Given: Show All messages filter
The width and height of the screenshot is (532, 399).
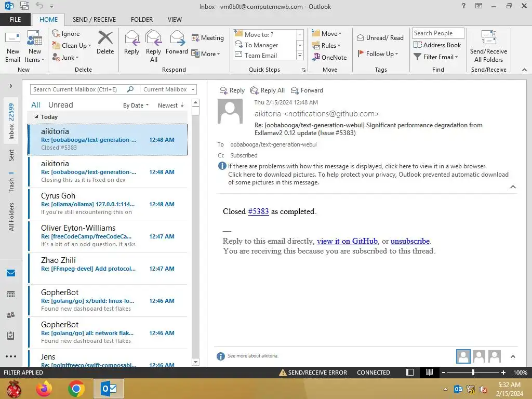Looking at the screenshot, I should [x=36, y=105].
